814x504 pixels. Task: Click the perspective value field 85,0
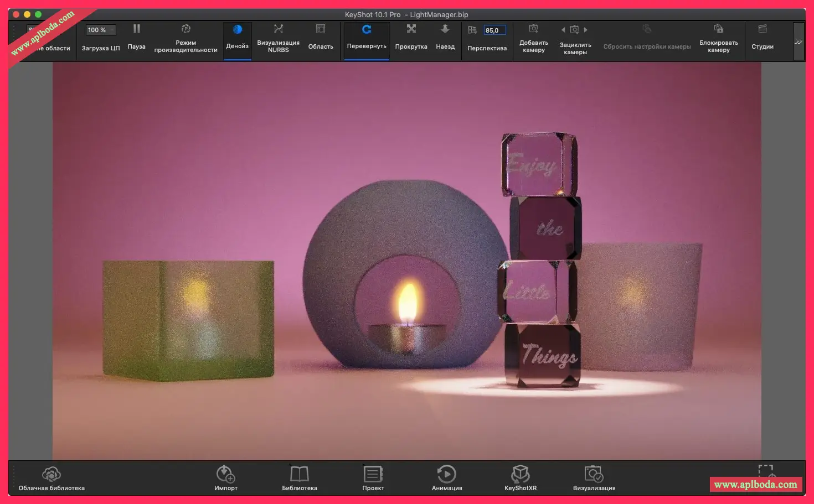[x=494, y=30]
